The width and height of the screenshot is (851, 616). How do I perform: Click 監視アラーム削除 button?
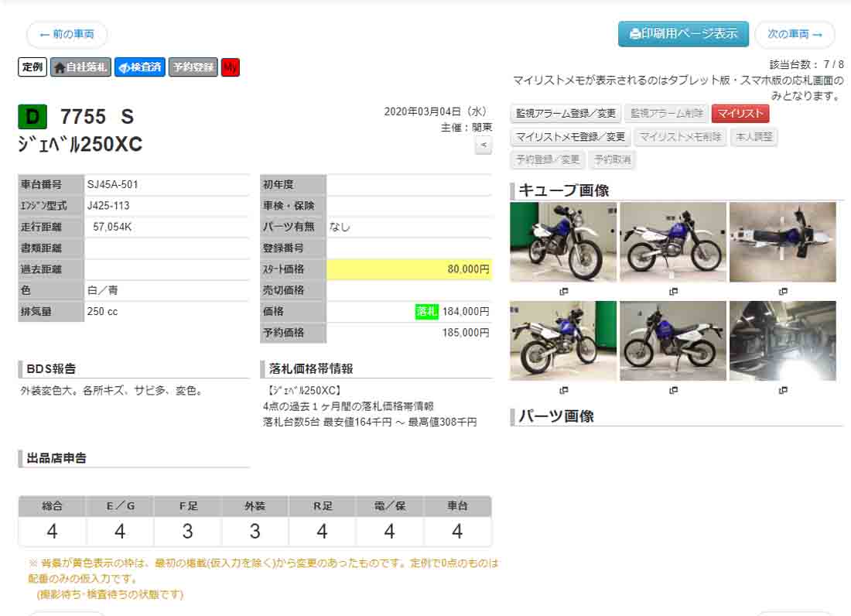click(666, 114)
